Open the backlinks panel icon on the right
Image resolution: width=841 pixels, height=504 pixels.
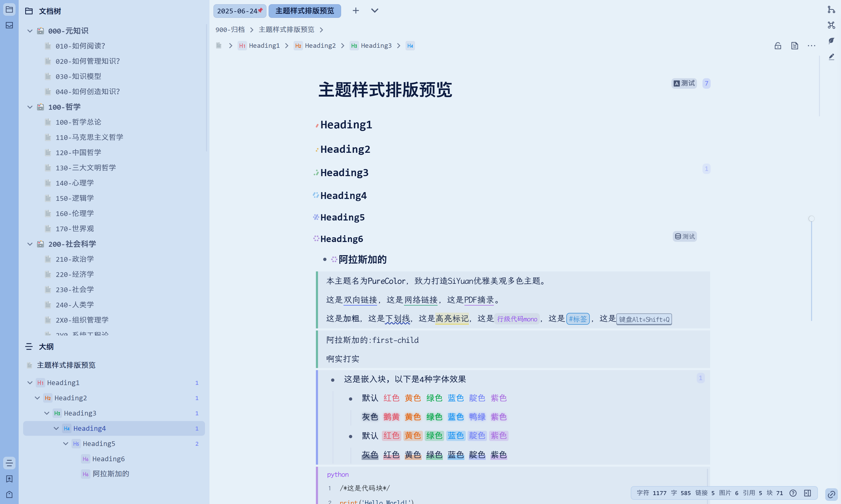pos(832,10)
